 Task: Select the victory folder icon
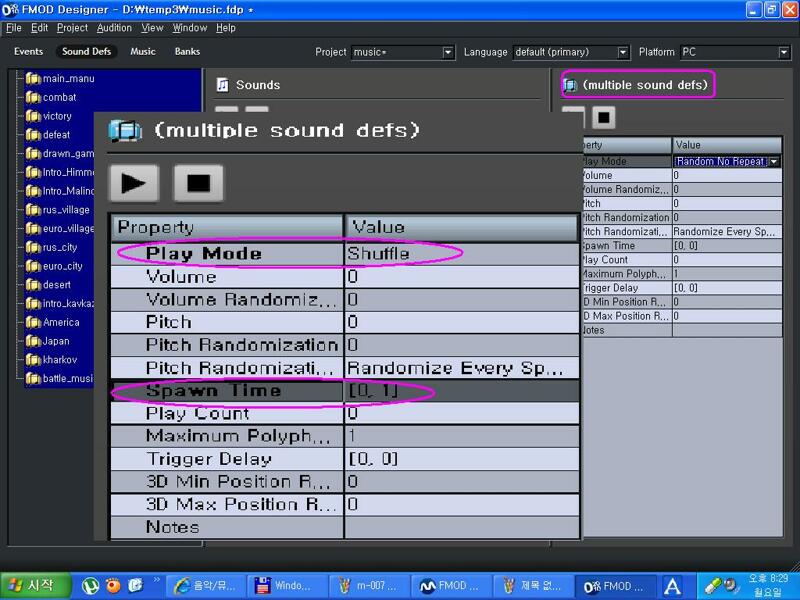(x=33, y=116)
